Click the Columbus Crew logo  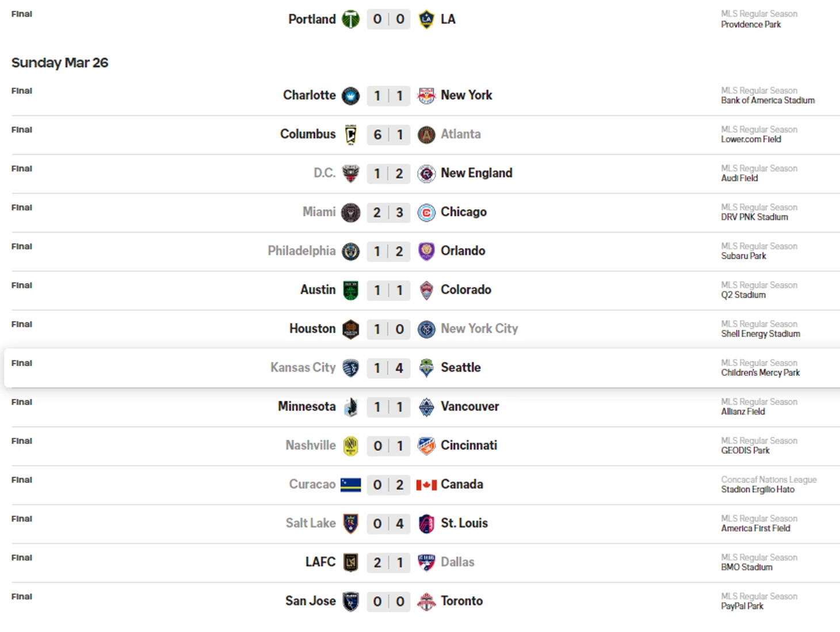[x=350, y=134]
